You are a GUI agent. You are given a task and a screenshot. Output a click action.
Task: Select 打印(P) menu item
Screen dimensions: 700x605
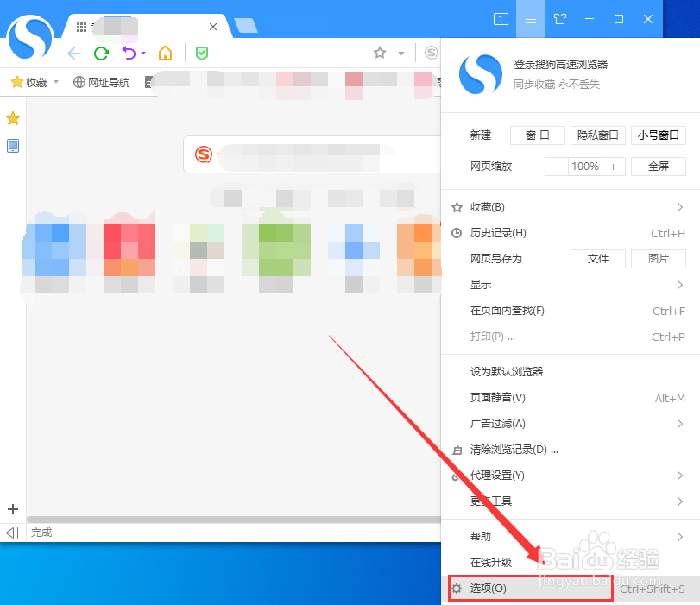click(570, 337)
